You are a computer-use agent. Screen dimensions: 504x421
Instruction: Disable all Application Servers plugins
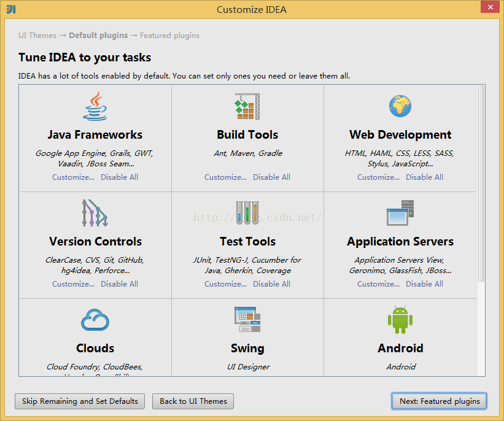pos(424,284)
